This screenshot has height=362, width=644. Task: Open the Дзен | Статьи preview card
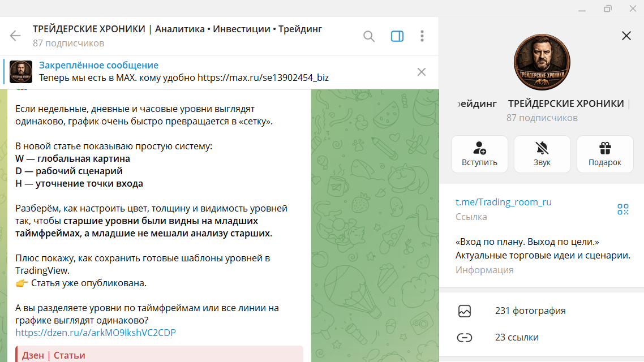tap(160, 355)
